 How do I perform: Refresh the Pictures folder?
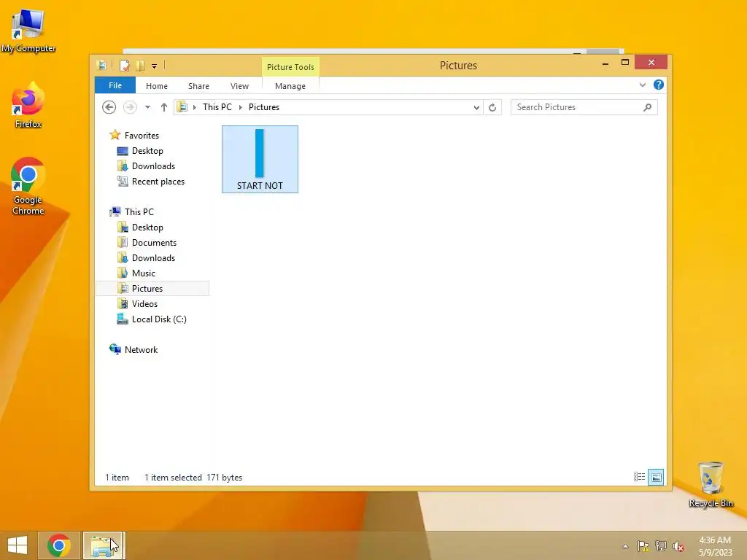tap(492, 108)
